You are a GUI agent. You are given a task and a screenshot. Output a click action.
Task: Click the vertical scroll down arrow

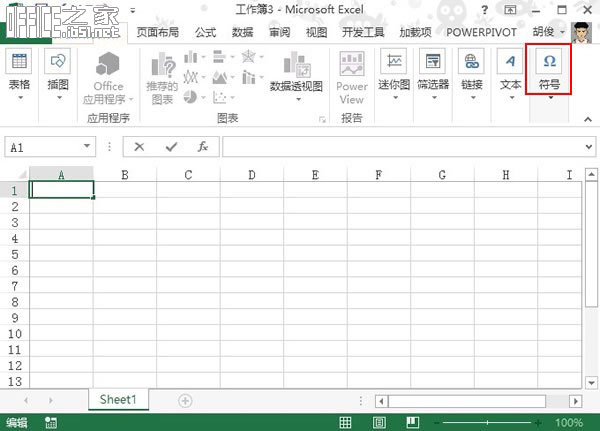click(x=591, y=382)
